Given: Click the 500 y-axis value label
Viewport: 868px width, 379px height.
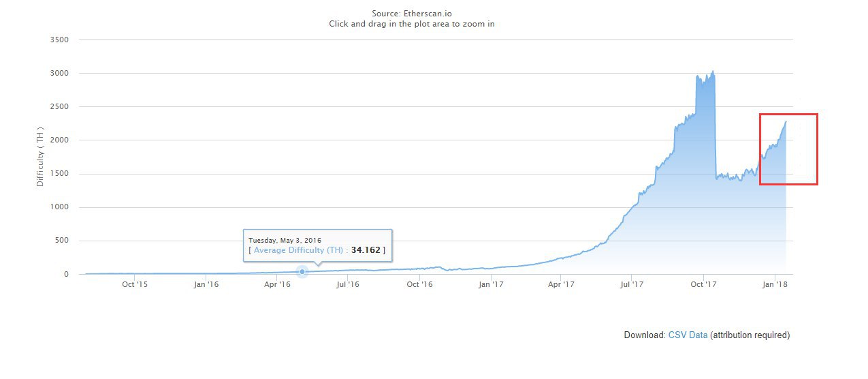Looking at the screenshot, I should coord(62,241).
